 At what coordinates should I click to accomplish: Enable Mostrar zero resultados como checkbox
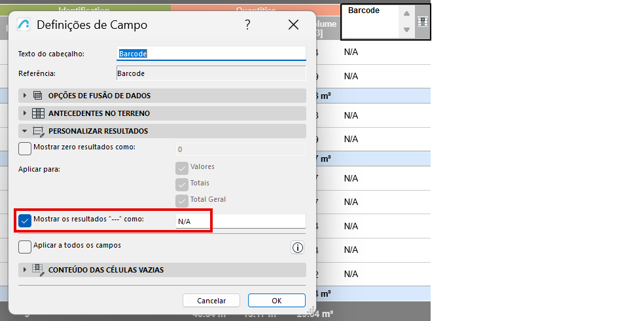tap(25, 148)
